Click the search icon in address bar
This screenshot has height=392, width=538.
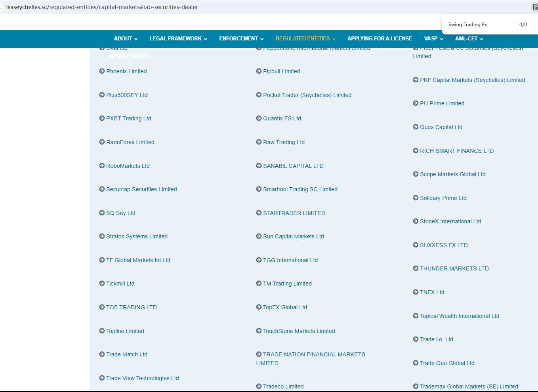(x=534, y=7)
